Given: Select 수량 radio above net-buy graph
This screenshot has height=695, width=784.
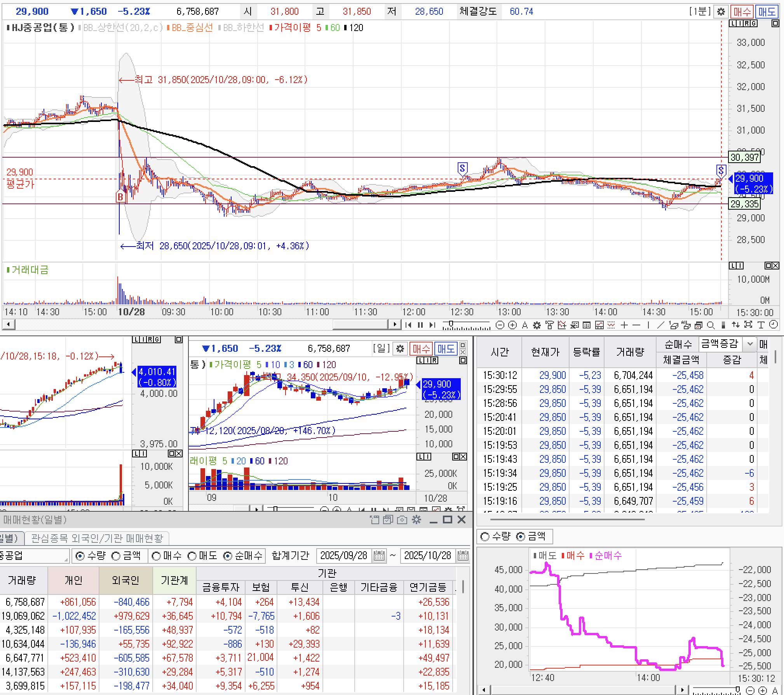Looking at the screenshot, I should coord(485,537).
